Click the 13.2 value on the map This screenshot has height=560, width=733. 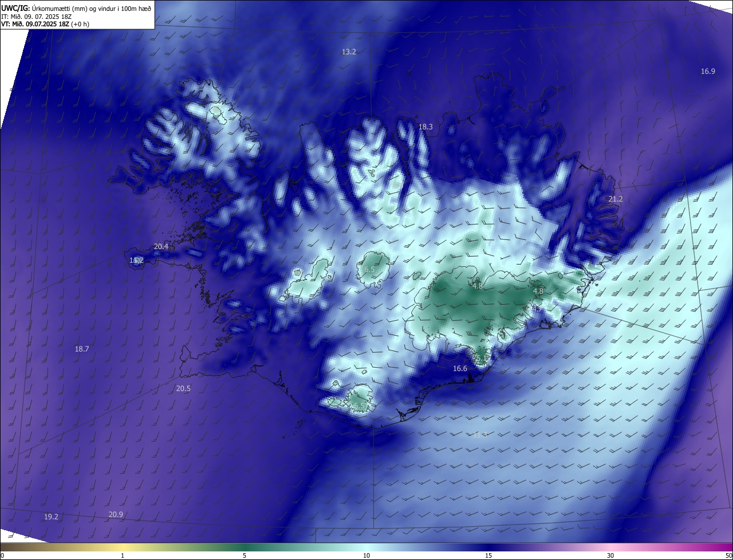coord(349,52)
